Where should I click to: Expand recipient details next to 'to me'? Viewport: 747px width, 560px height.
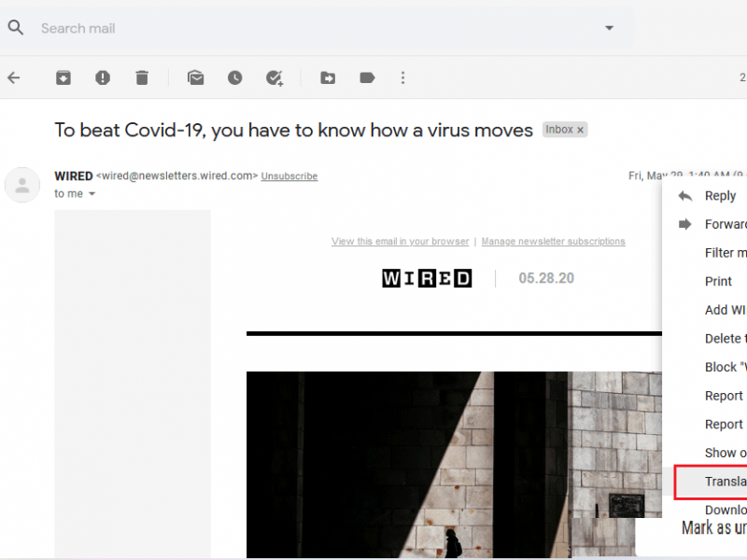click(92, 194)
